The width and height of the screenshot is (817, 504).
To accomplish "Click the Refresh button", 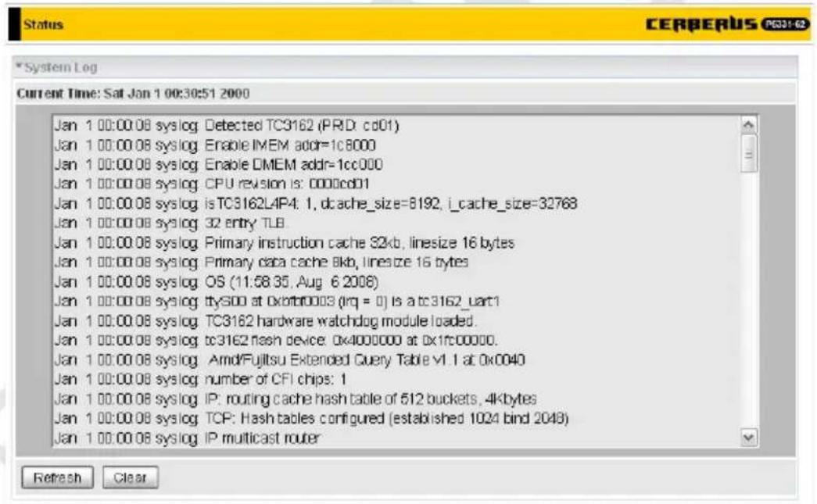I will [57, 477].
